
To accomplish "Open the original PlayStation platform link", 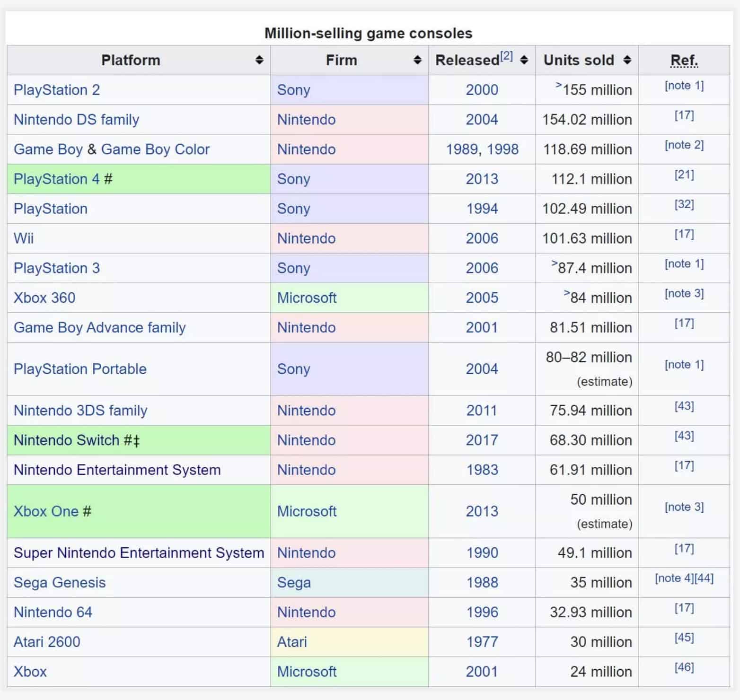I will click(x=51, y=209).
